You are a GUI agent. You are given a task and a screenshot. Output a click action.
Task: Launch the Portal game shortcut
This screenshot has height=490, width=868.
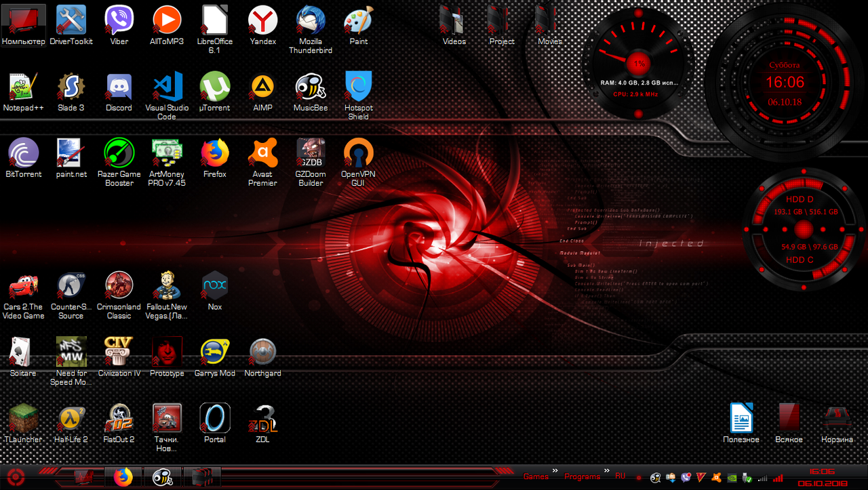click(x=215, y=424)
